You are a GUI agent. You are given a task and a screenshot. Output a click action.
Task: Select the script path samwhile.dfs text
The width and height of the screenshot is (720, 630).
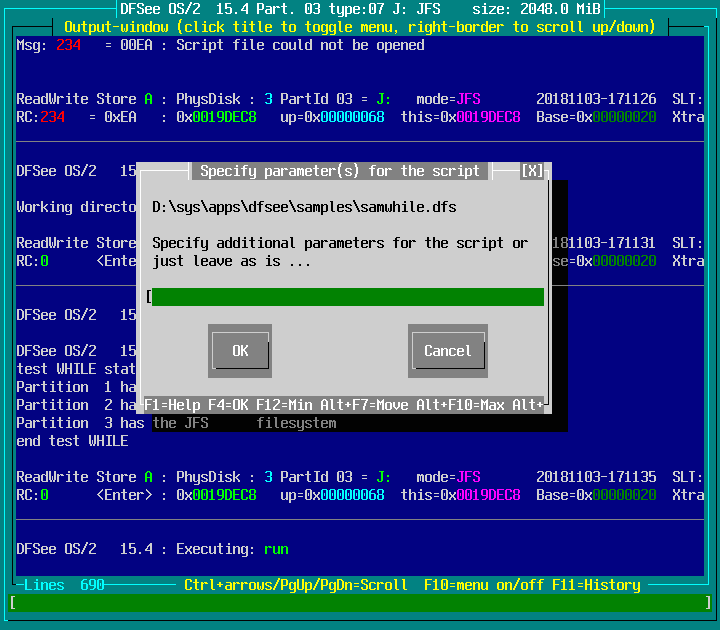[304, 207]
